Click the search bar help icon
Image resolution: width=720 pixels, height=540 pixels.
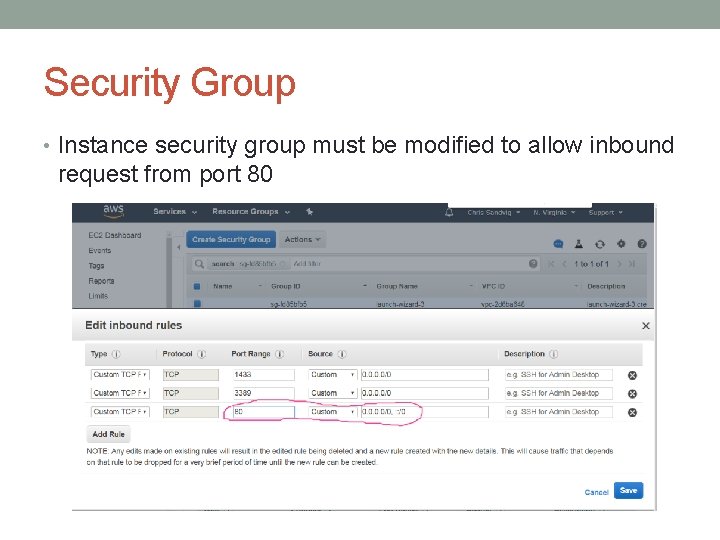tap(533, 264)
